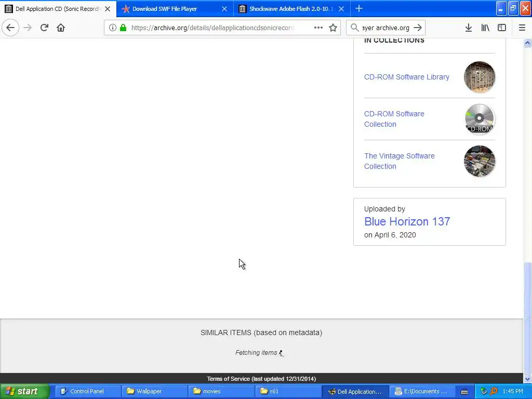Switch to Shockwave Adobe Flash tab
The width and height of the screenshot is (532, 399).
(x=292, y=9)
